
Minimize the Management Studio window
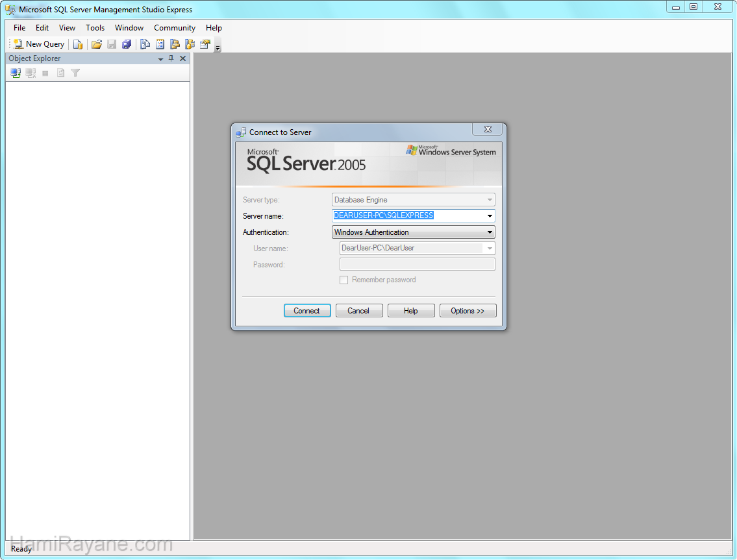coord(676,7)
